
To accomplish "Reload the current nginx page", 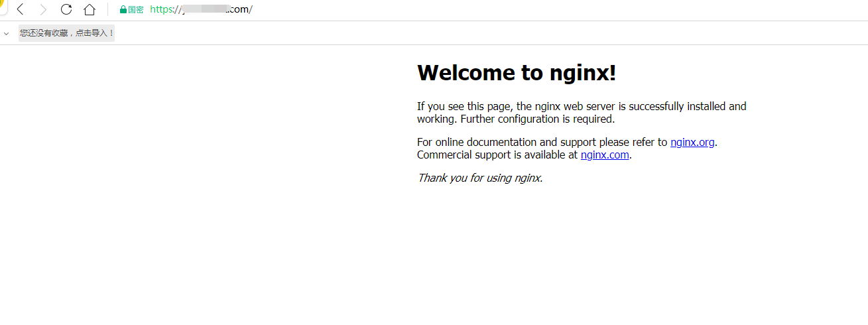I will (66, 9).
